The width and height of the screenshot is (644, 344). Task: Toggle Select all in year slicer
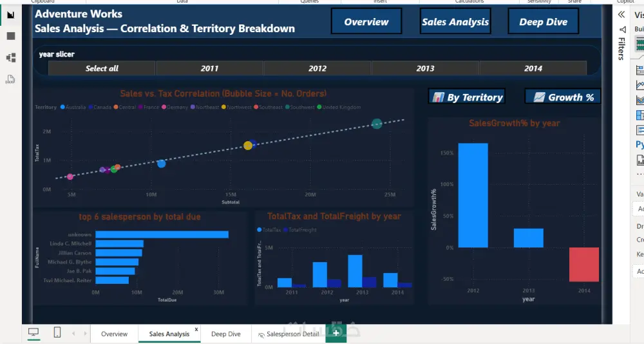[102, 68]
